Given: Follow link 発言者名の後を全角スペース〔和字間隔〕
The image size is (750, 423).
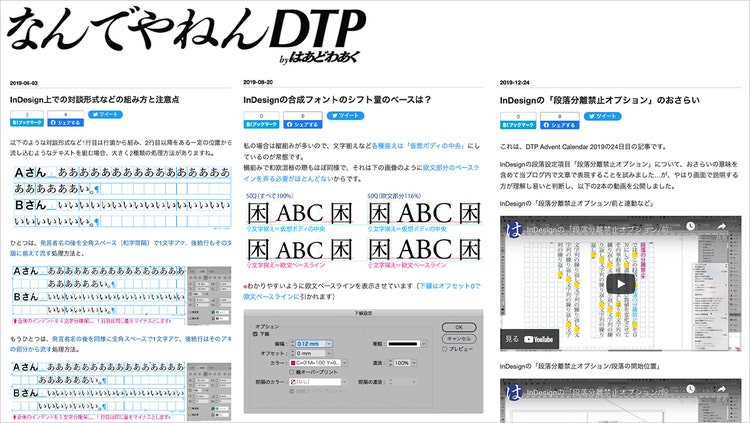Looking at the screenshot, I should pos(97,243).
